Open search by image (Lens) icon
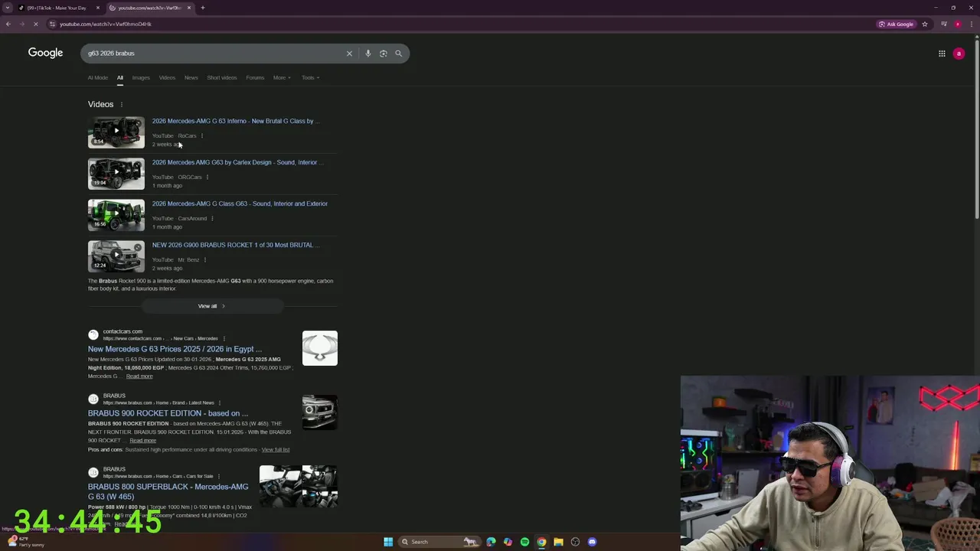The height and width of the screenshot is (551, 980). point(384,54)
